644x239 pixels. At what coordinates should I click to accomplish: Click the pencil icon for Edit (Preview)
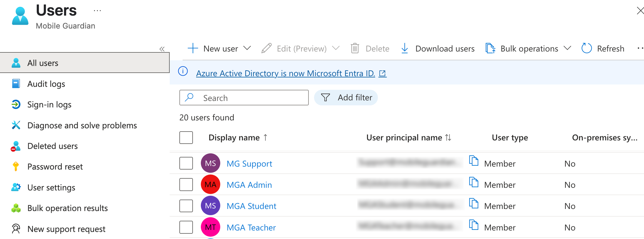tap(266, 48)
